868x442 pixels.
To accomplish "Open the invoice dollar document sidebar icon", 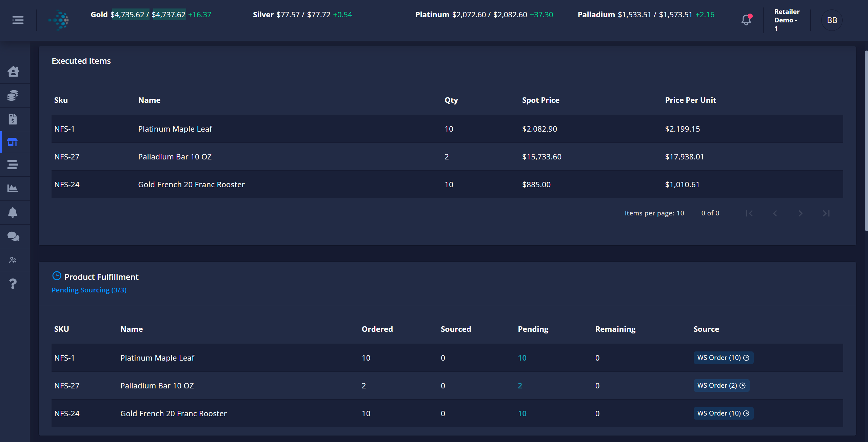I will tap(13, 119).
